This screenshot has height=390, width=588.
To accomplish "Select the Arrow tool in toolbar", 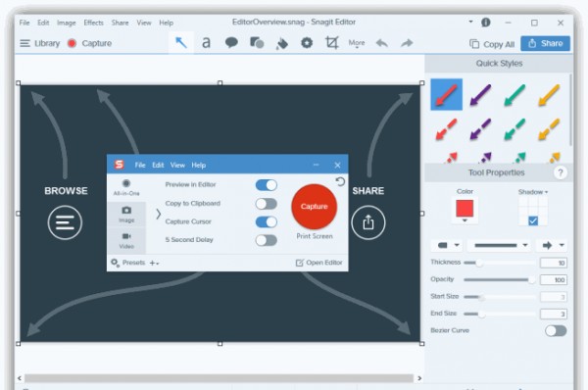I will click(x=181, y=43).
